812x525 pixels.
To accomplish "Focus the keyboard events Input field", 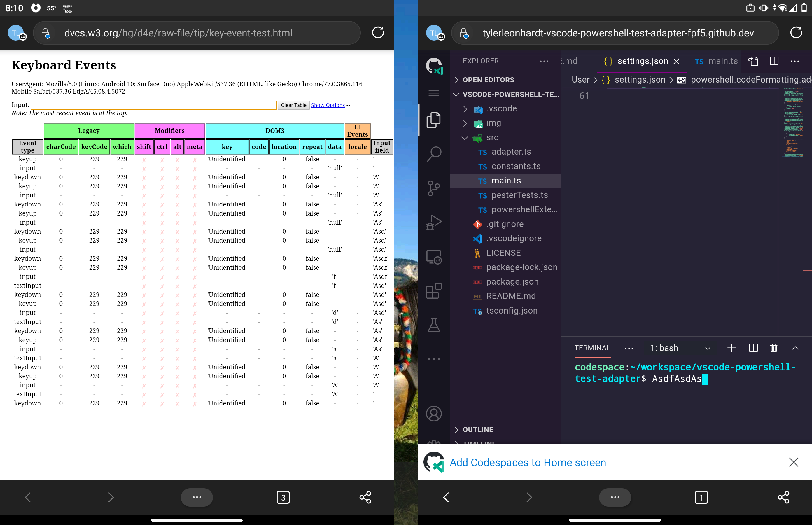I will 153,105.
